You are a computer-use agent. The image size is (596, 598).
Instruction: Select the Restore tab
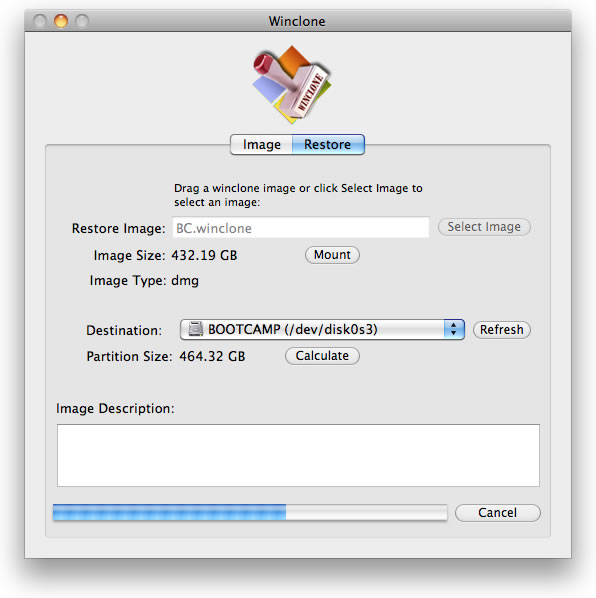[328, 145]
